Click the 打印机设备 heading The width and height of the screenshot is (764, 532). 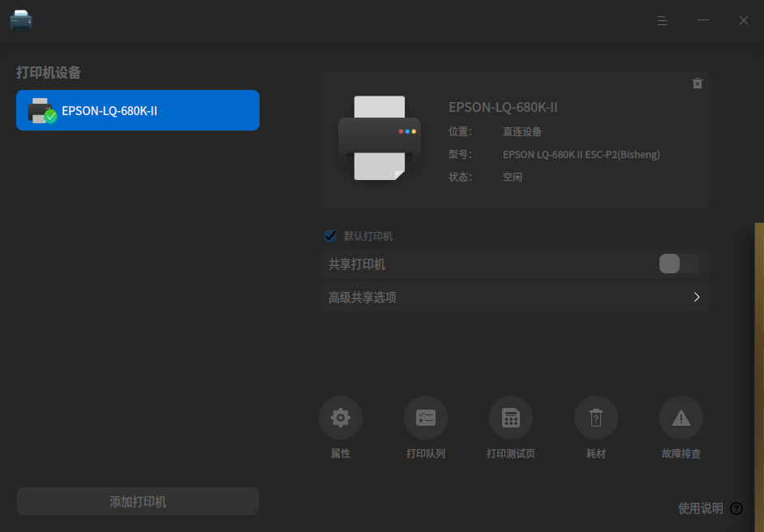click(x=49, y=73)
